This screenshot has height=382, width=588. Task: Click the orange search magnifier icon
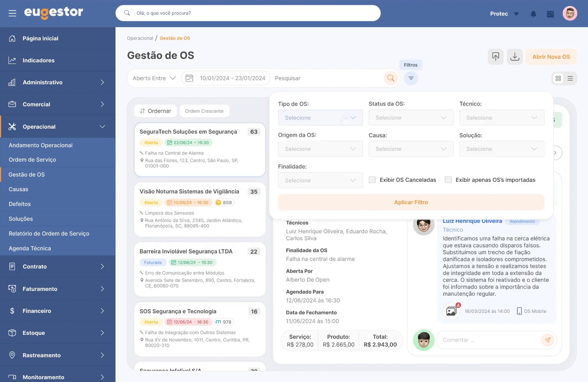[391, 78]
